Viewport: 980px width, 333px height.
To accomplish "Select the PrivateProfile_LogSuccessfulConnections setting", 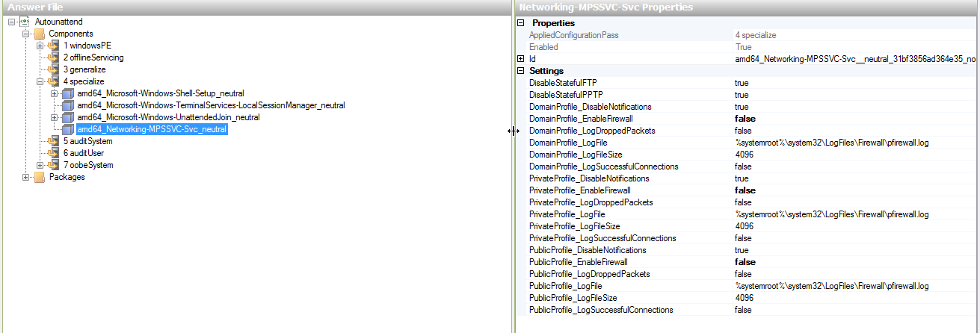I will 603,238.
